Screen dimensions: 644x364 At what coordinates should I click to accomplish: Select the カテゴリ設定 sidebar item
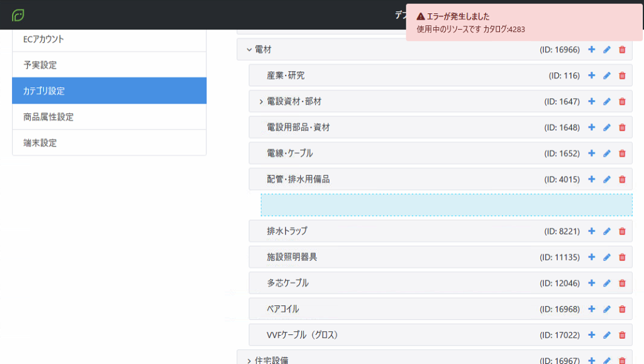109,91
